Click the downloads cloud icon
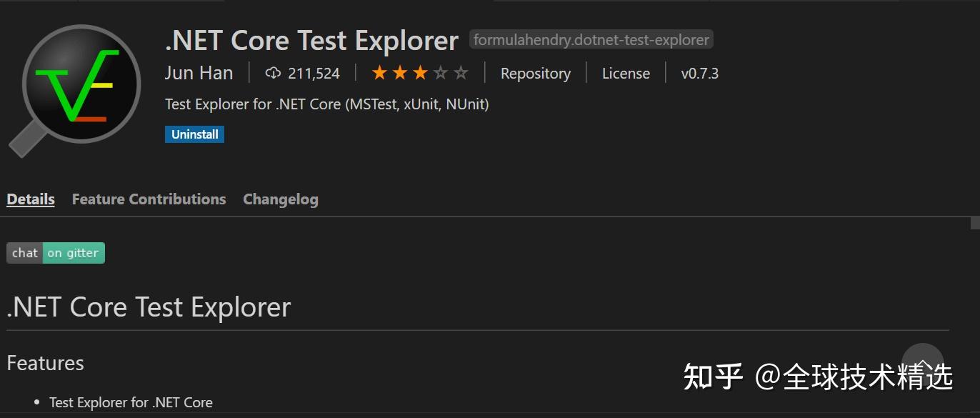 click(x=274, y=72)
